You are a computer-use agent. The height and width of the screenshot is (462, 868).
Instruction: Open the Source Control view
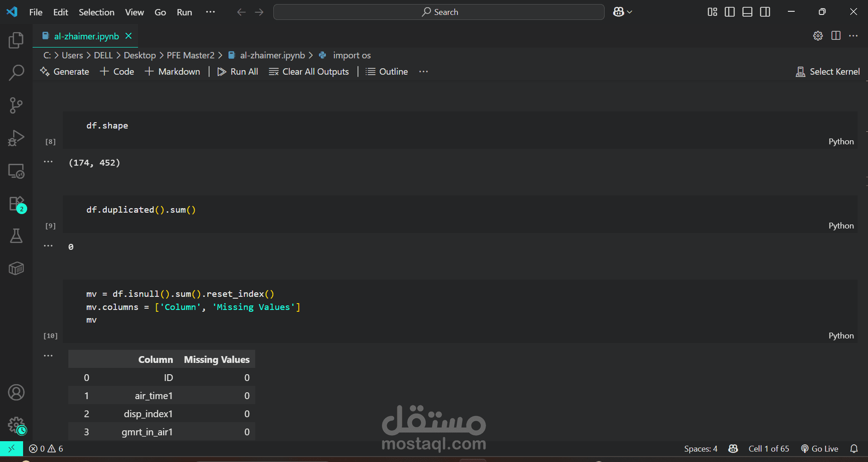pos(16,105)
